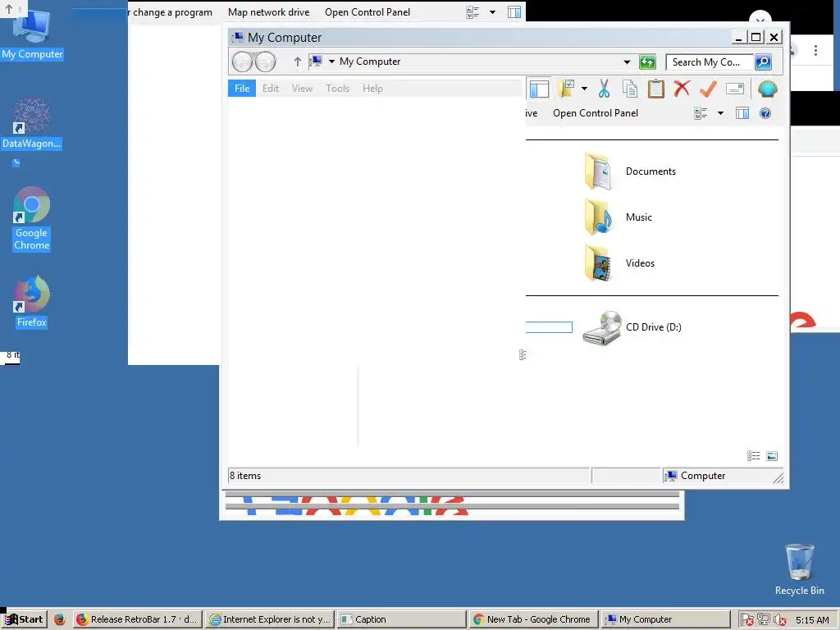840x630 pixels.
Task: Click the Forward navigation button
Action: coord(265,62)
